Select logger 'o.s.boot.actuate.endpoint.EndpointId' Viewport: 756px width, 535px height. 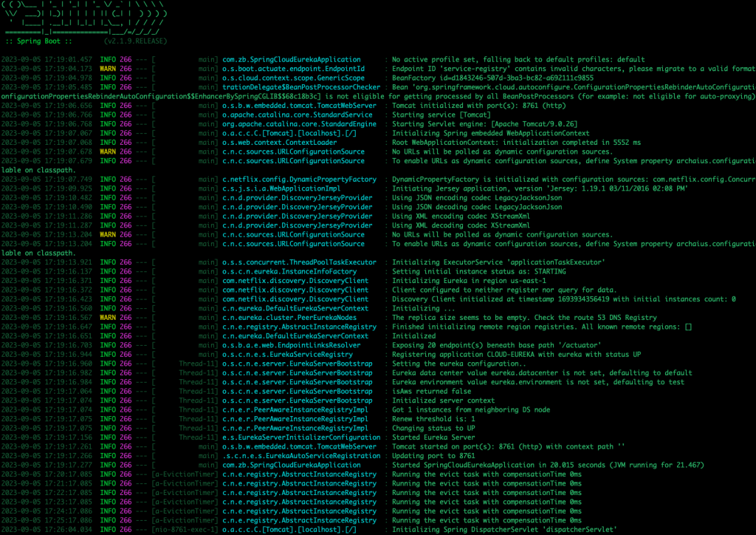pyautogui.click(x=293, y=69)
